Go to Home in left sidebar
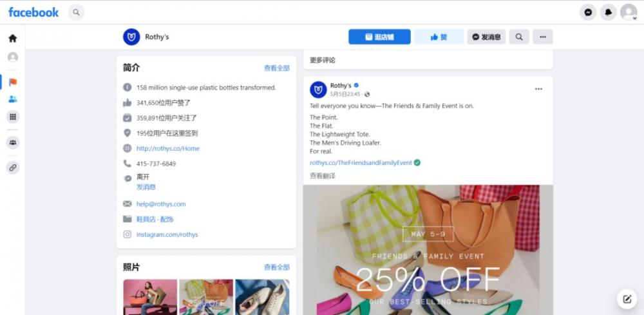 pyautogui.click(x=13, y=38)
